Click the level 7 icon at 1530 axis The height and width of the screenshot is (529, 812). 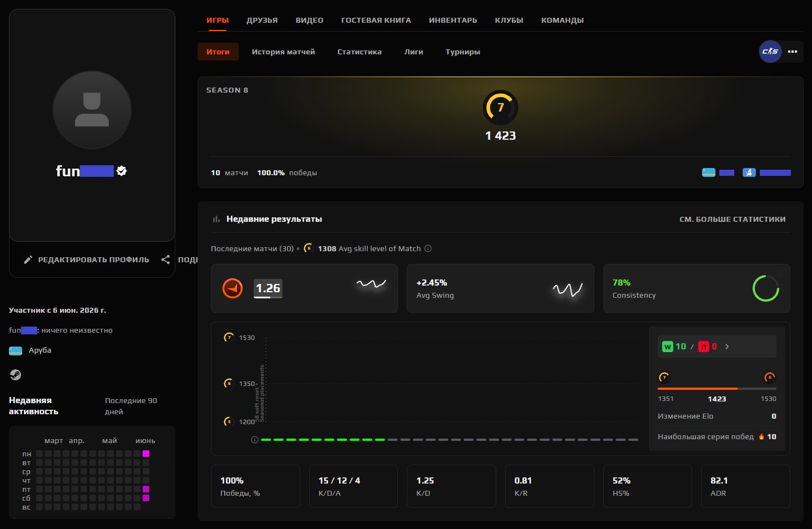229,337
